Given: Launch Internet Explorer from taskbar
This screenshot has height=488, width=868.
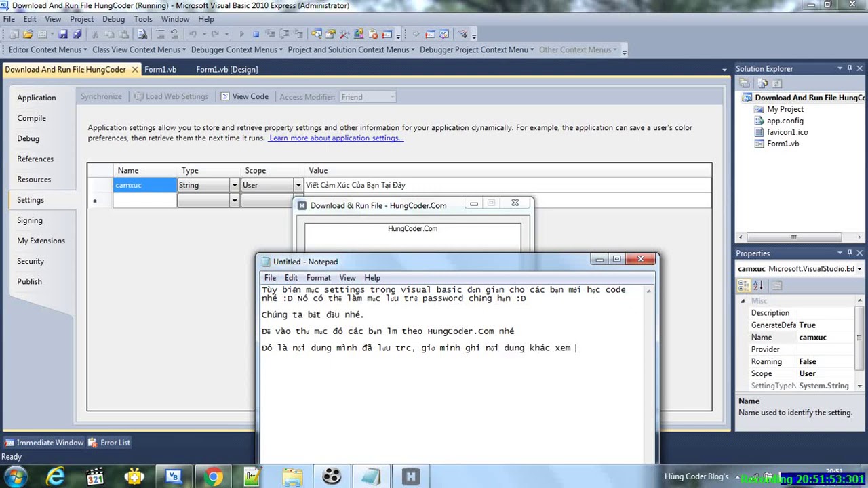Looking at the screenshot, I should [55, 476].
